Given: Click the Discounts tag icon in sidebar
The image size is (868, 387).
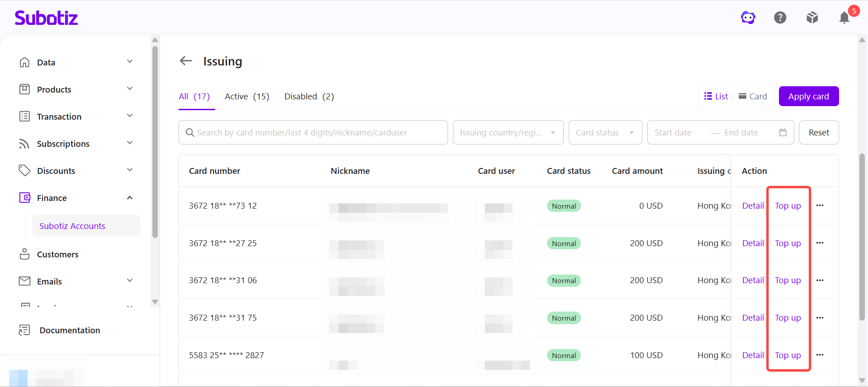Looking at the screenshot, I should [24, 171].
